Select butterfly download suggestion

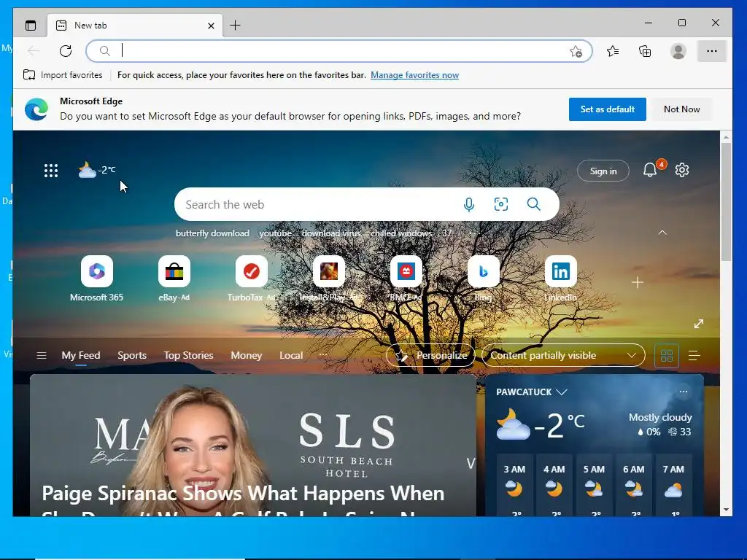[x=212, y=233]
